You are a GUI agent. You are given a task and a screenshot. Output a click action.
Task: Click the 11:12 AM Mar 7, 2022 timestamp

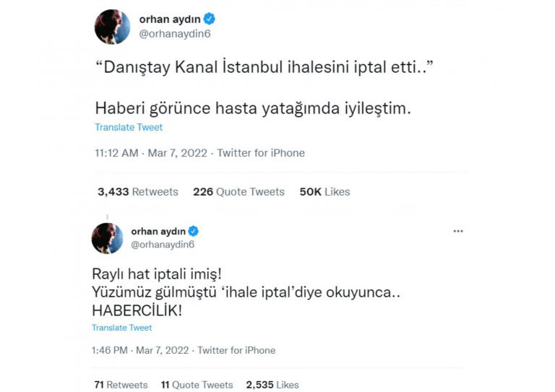coord(151,153)
